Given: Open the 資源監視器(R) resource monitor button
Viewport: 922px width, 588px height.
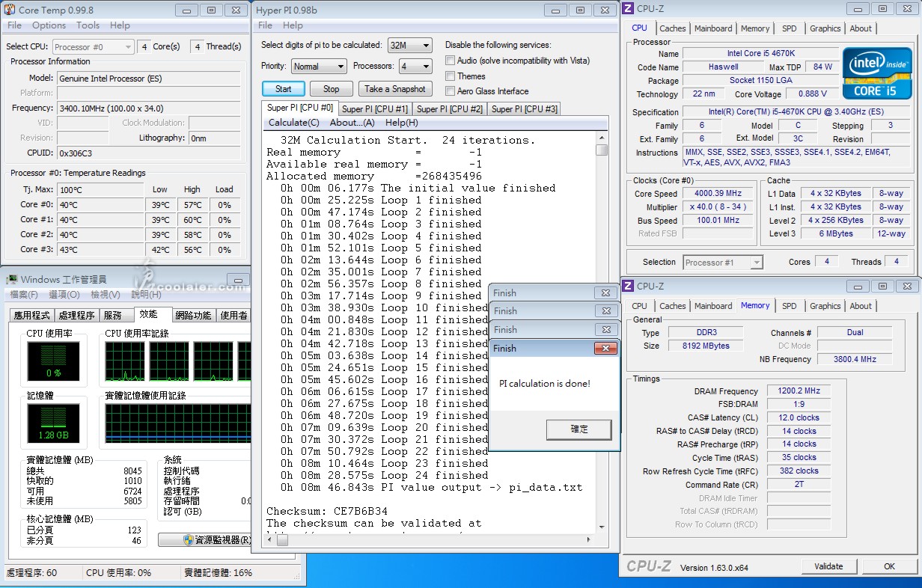Looking at the screenshot, I should (204, 540).
